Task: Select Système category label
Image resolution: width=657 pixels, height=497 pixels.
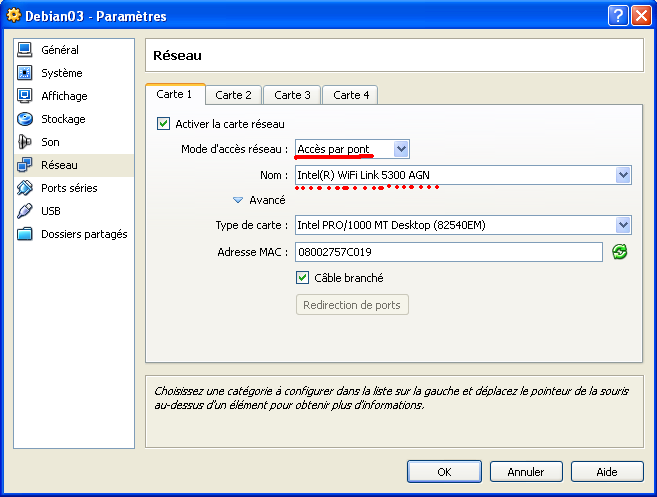Action: [62, 73]
